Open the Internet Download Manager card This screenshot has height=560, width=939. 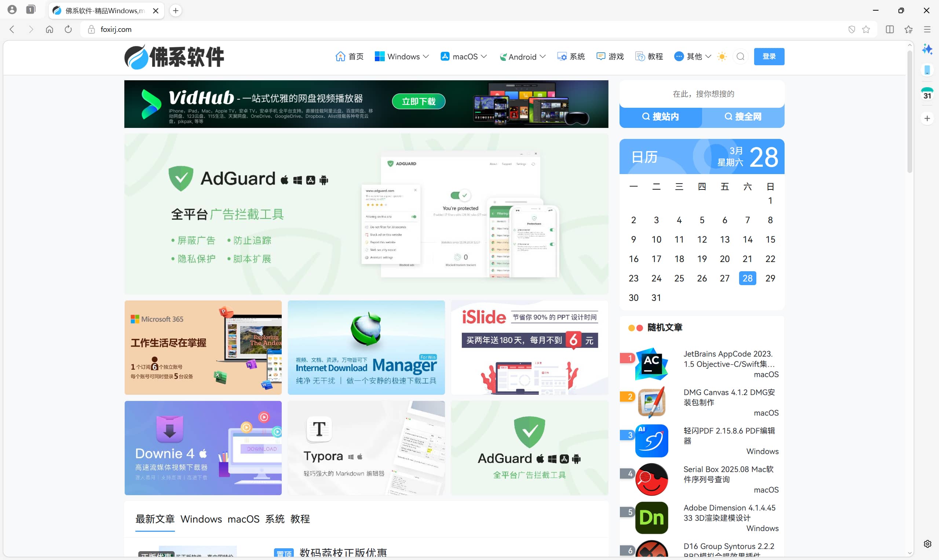tap(366, 347)
